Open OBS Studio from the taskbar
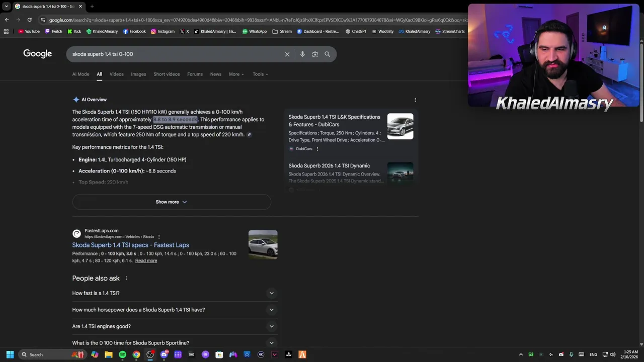The height and width of the screenshot is (362, 644). tap(150, 354)
